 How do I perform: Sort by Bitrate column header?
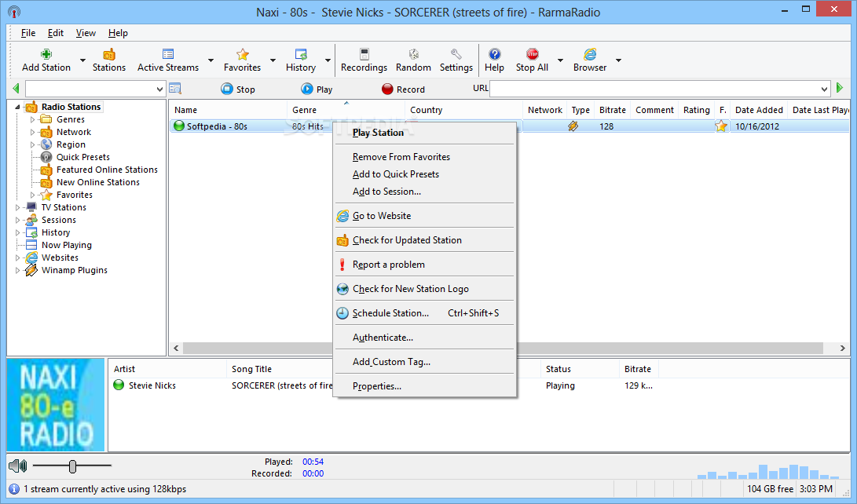[x=612, y=110]
